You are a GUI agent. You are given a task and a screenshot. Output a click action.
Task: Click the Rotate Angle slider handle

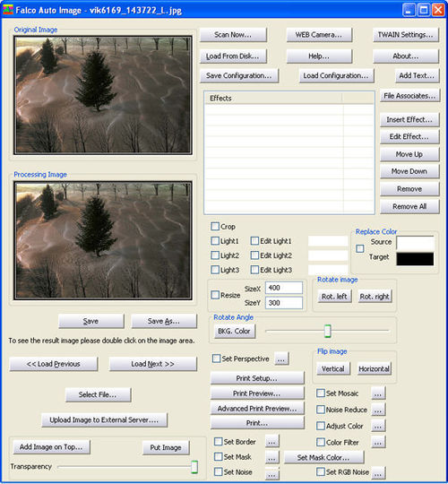point(328,332)
